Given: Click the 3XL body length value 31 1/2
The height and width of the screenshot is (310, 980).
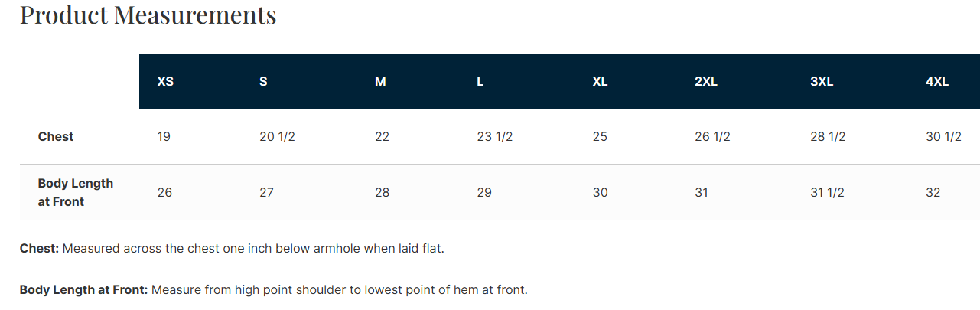Looking at the screenshot, I should (827, 192).
